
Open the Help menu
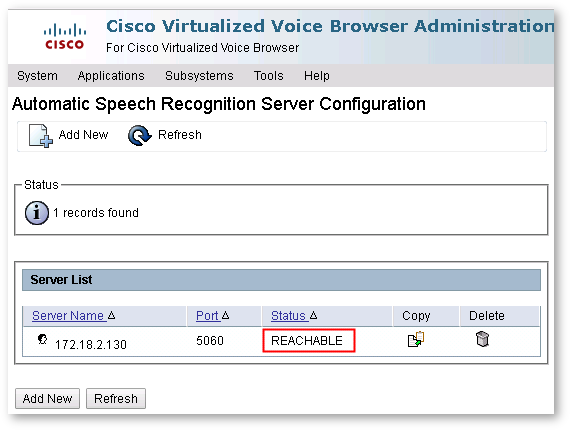[317, 76]
